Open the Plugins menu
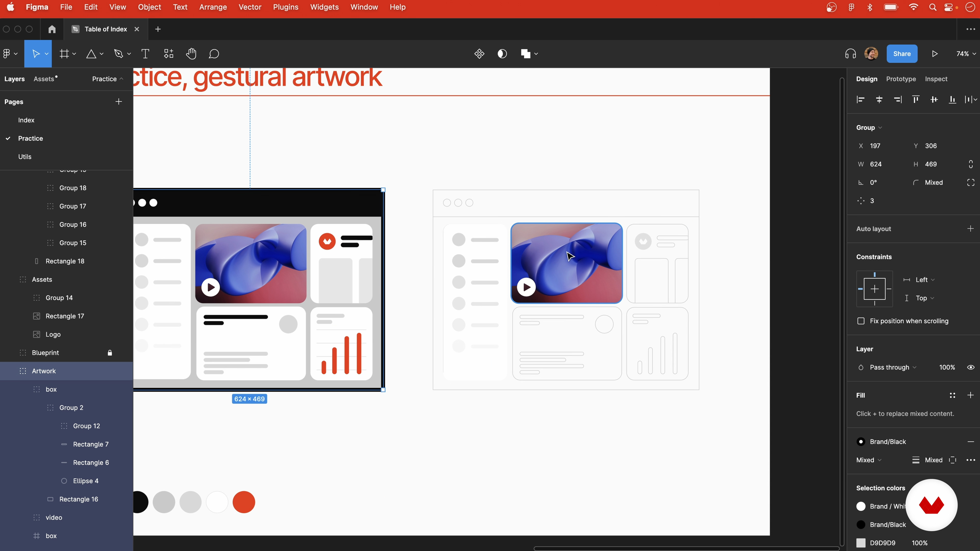Viewport: 980px width, 551px height. click(x=285, y=7)
